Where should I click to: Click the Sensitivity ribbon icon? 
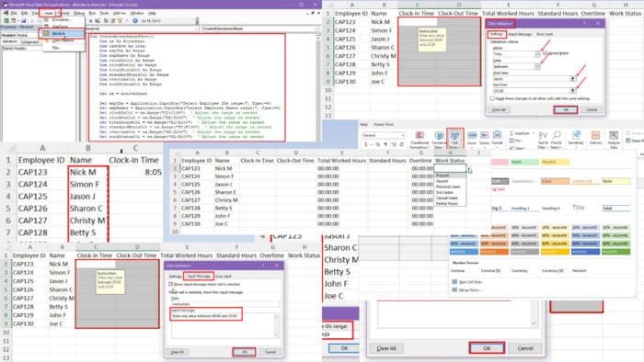(576, 135)
